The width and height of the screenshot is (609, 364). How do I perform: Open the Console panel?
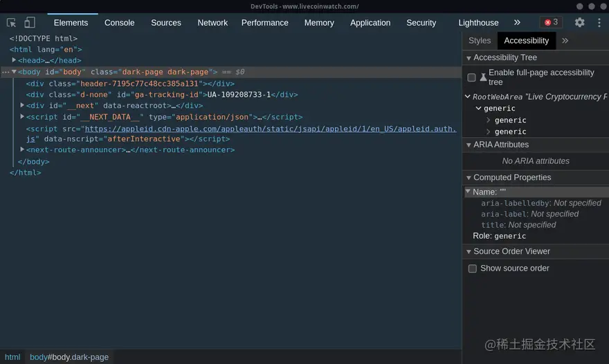(119, 23)
